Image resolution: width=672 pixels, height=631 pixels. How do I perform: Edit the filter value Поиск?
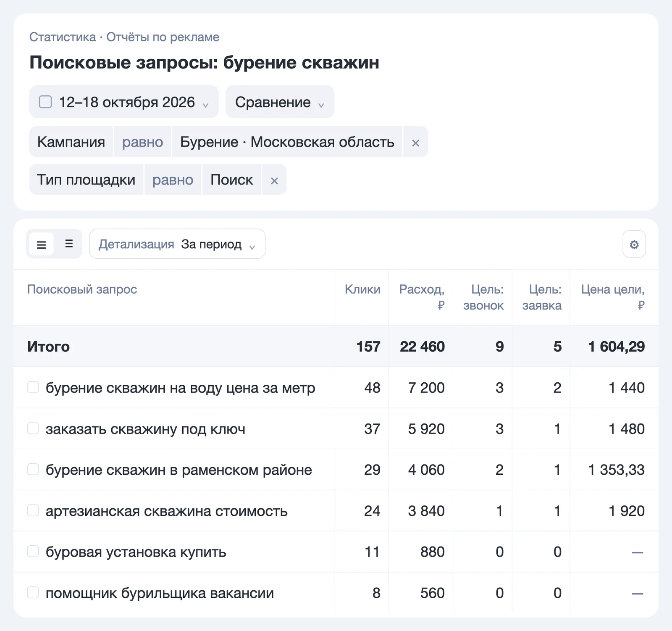[231, 180]
